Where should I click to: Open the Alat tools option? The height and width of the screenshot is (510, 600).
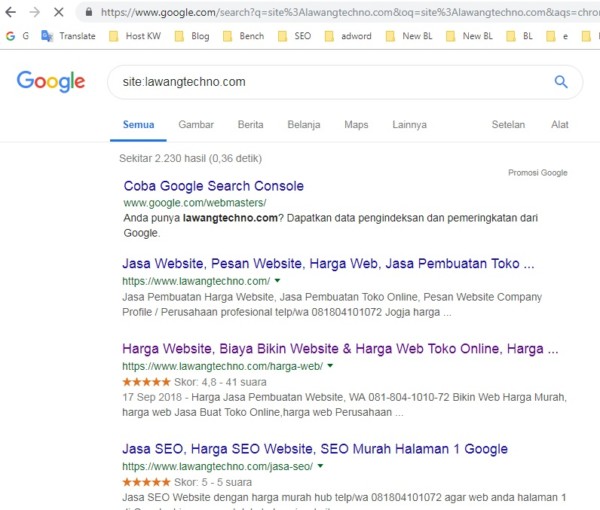tap(559, 125)
